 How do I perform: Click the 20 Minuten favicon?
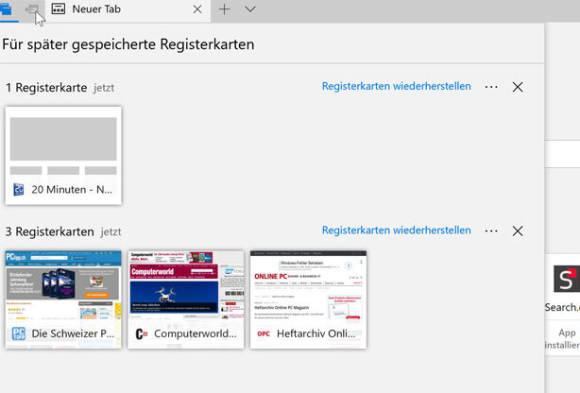tap(18, 189)
